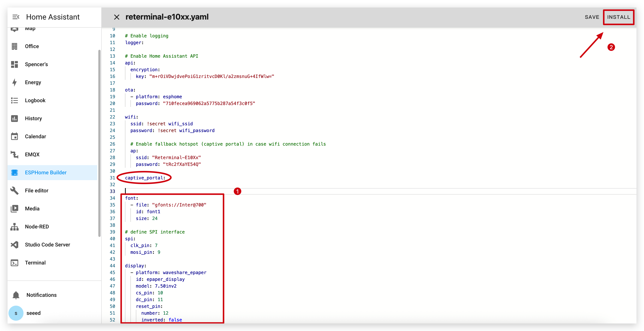This screenshot has width=644, height=331.
Task: Click the EMQX icon
Action: coord(14,154)
